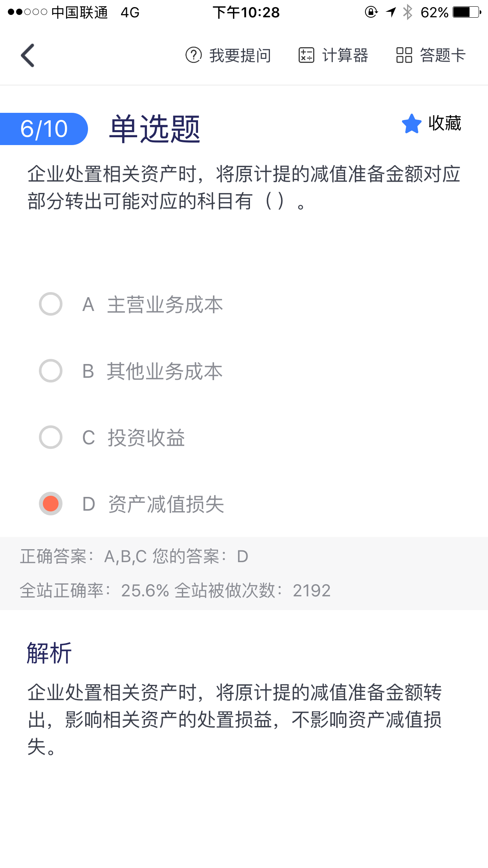
Task: Tap the 解析 heading
Action: tap(50, 653)
